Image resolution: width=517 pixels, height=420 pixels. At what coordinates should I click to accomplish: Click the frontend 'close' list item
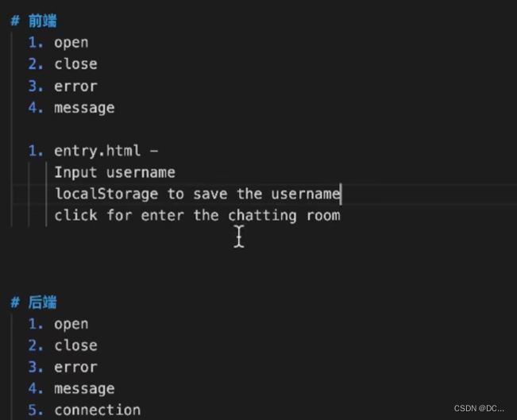point(75,64)
